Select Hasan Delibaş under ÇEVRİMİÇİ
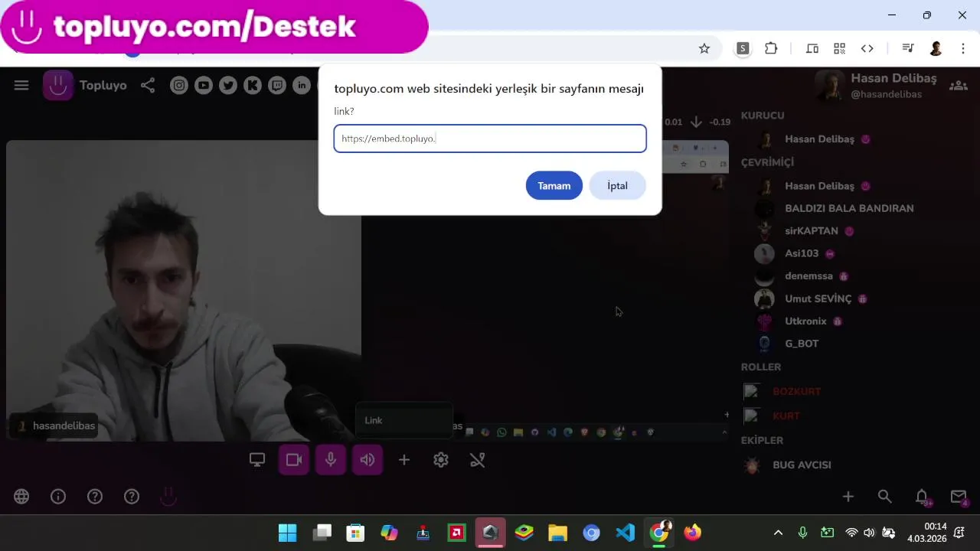Image resolution: width=980 pixels, height=551 pixels. tap(819, 186)
